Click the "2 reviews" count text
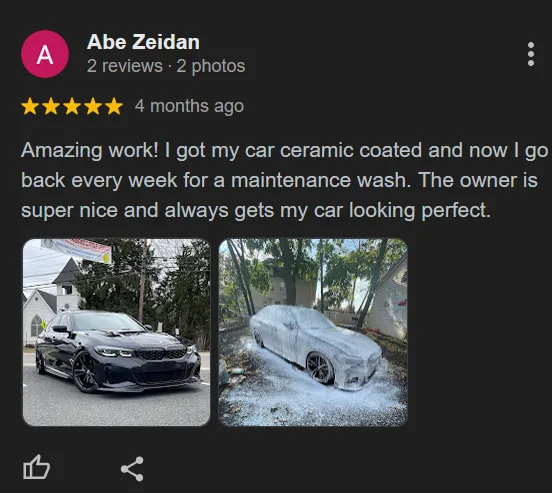Image resolution: width=552 pixels, height=493 pixels. pyautogui.click(x=125, y=66)
